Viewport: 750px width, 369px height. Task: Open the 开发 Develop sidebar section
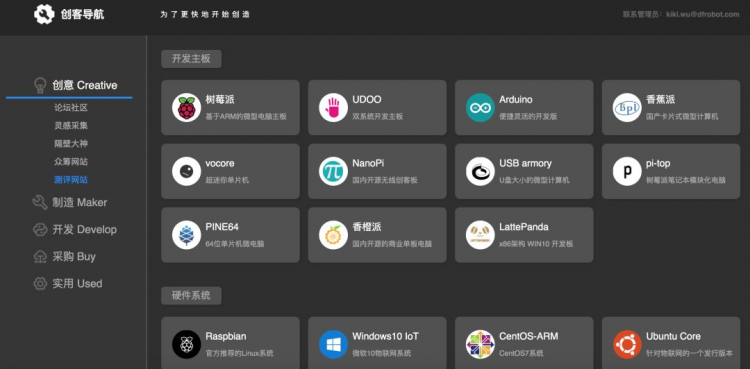tap(84, 229)
